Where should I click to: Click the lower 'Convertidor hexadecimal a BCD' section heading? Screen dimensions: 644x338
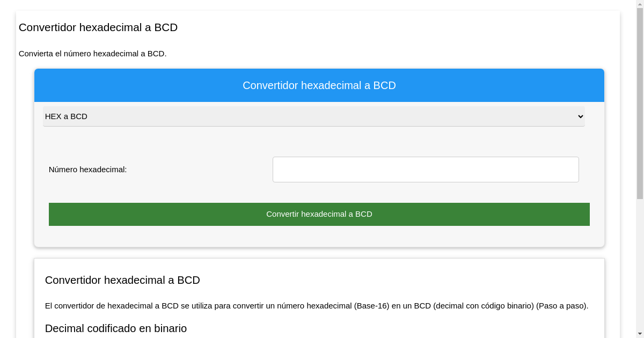click(x=122, y=280)
